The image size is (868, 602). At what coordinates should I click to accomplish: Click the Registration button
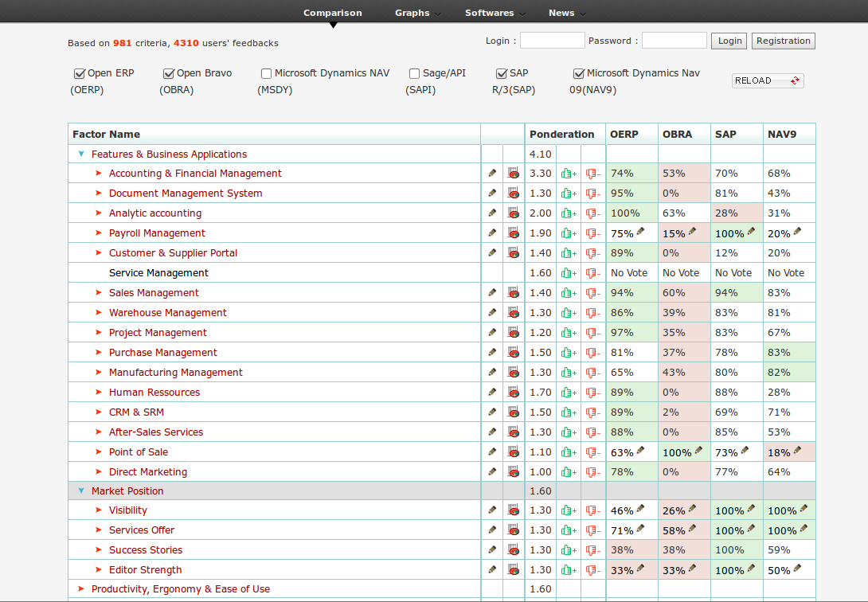click(784, 41)
